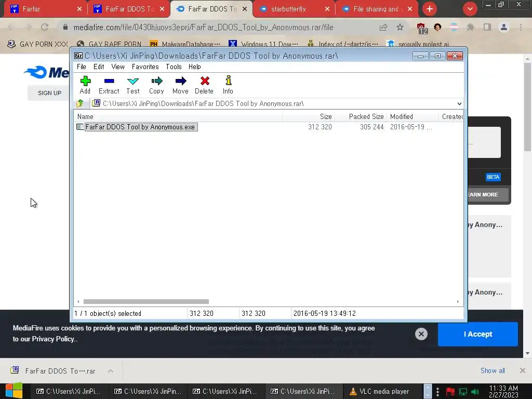Open the Edit menu
This screenshot has height=399, width=532.
click(99, 67)
